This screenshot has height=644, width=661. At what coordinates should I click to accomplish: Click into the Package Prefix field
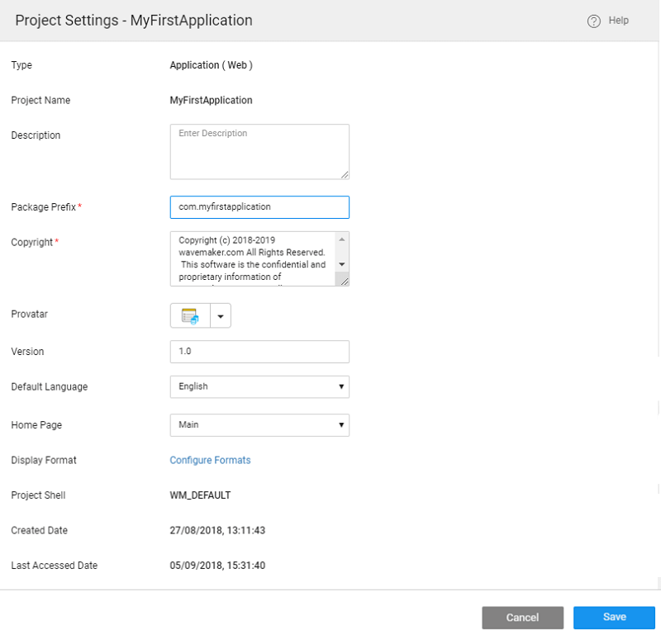[x=259, y=207]
